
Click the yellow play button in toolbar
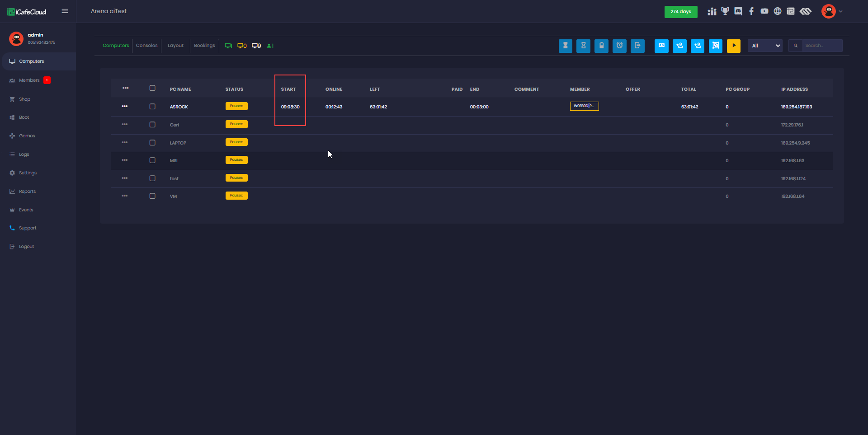[x=733, y=46]
